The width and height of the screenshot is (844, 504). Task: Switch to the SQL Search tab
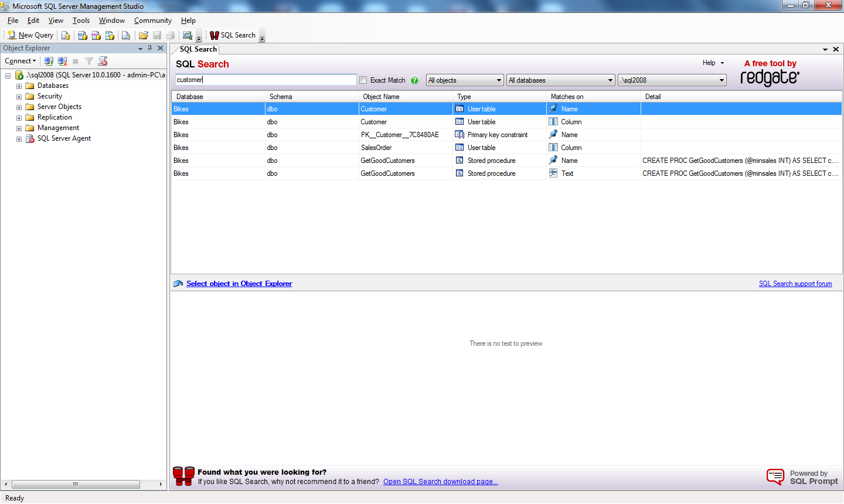198,49
